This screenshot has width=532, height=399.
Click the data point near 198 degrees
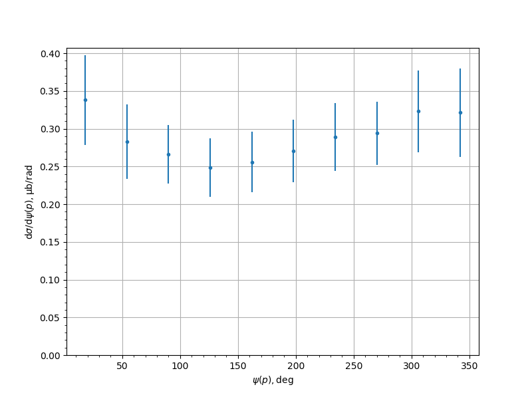tap(293, 151)
